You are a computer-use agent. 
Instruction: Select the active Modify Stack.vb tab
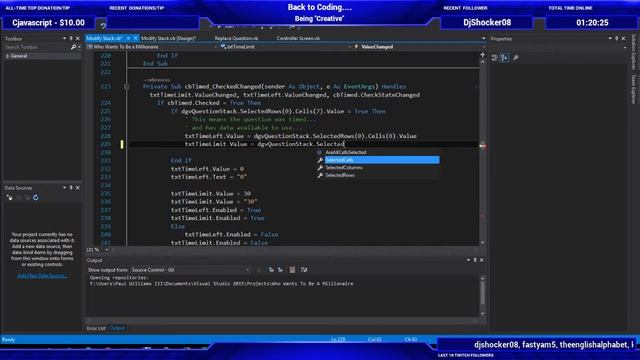click(104, 38)
